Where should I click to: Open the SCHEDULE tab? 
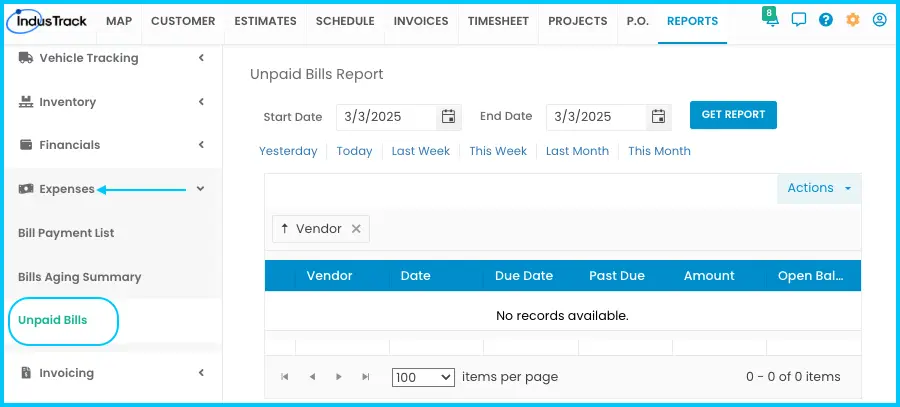pyautogui.click(x=345, y=21)
